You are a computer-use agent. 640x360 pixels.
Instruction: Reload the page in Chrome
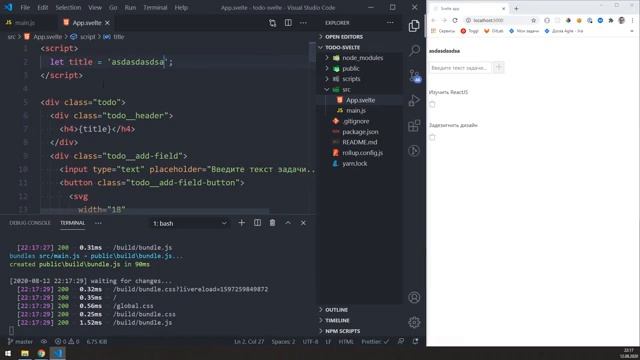coord(455,20)
